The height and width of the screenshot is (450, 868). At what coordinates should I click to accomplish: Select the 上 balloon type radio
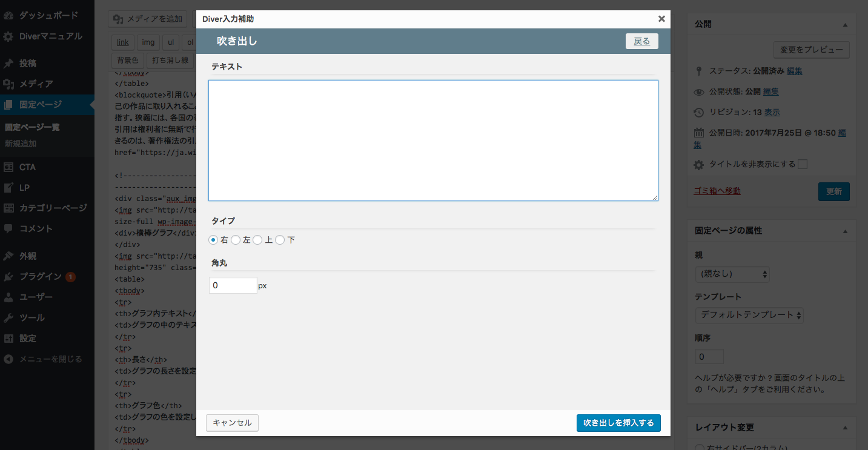[x=257, y=240]
